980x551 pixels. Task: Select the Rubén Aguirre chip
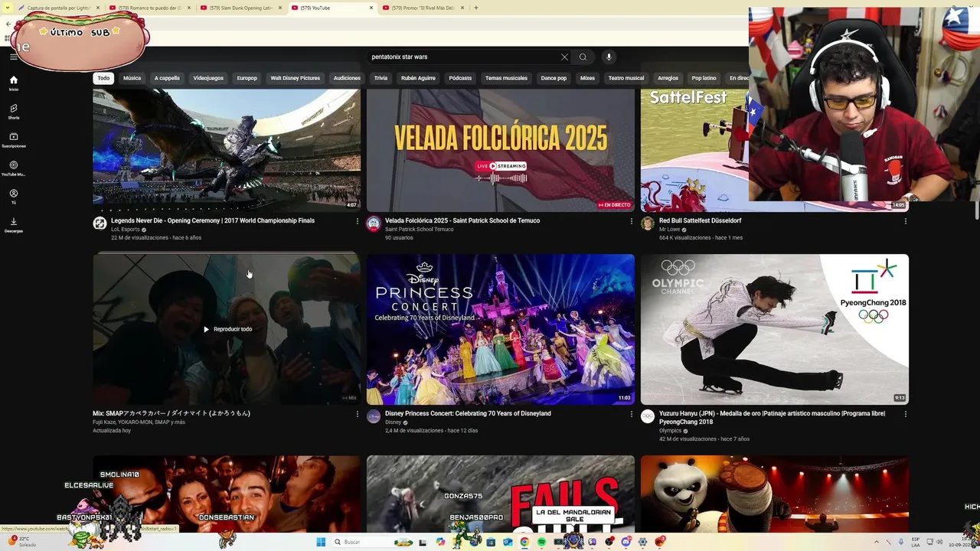pyautogui.click(x=418, y=78)
